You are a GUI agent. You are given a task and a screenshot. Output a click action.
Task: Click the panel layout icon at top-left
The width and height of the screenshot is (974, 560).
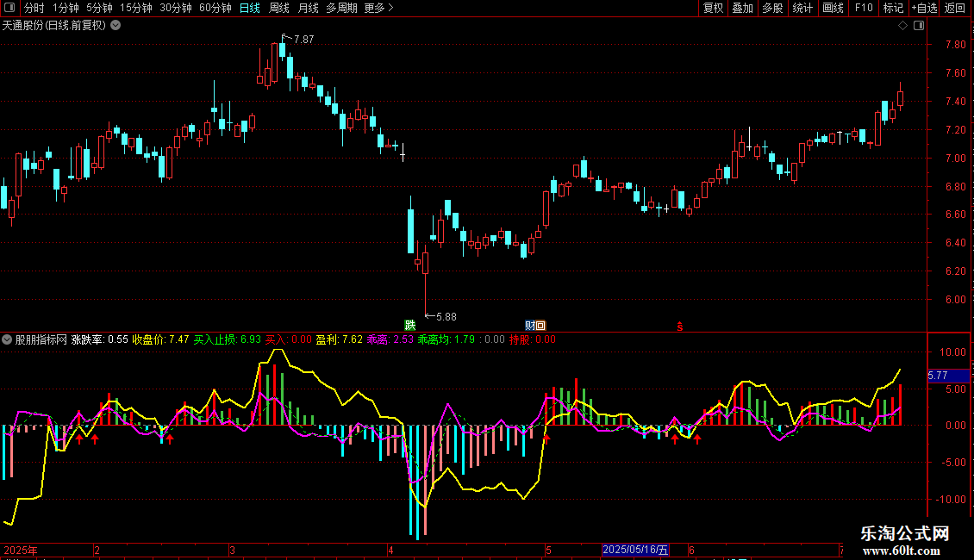(9, 8)
